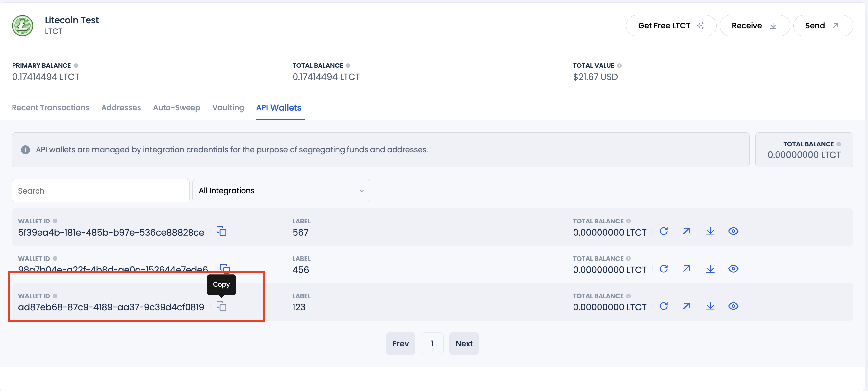Go to the Next page of wallets
Image resolution: width=868 pixels, height=391 pixels.
coord(464,344)
